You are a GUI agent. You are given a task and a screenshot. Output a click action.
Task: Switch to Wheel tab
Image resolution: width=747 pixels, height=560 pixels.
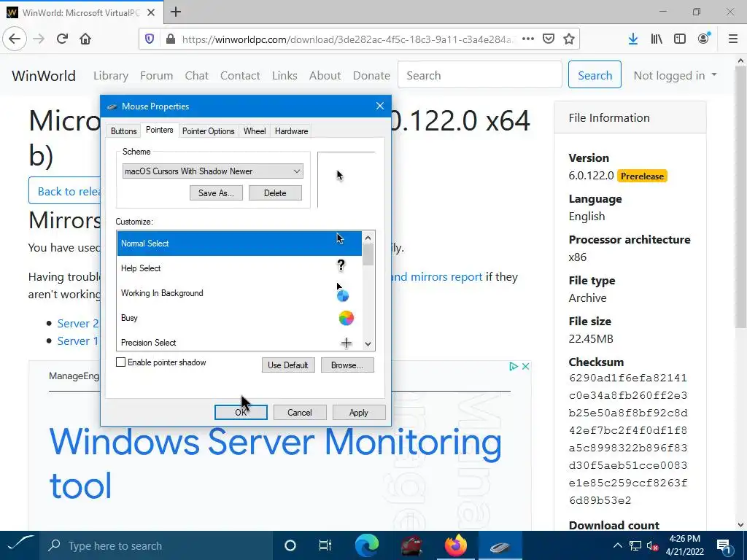pyautogui.click(x=255, y=131)
